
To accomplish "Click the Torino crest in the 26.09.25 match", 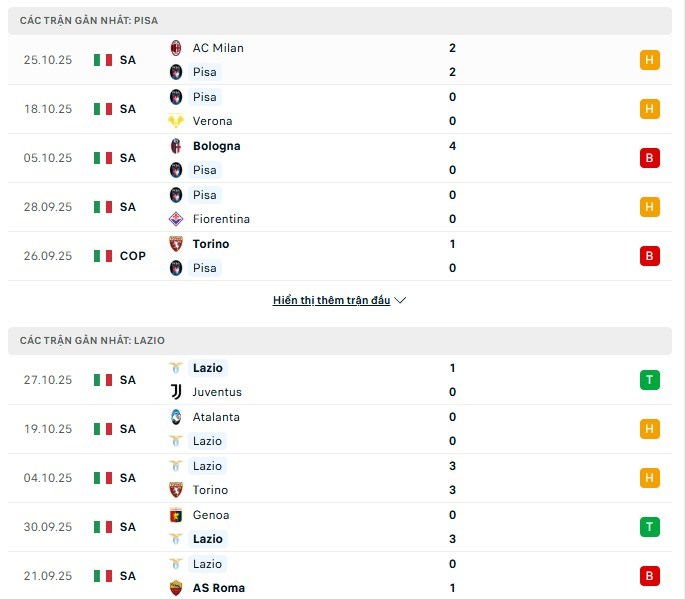I will pyautogui.click(x=177, y=244).
